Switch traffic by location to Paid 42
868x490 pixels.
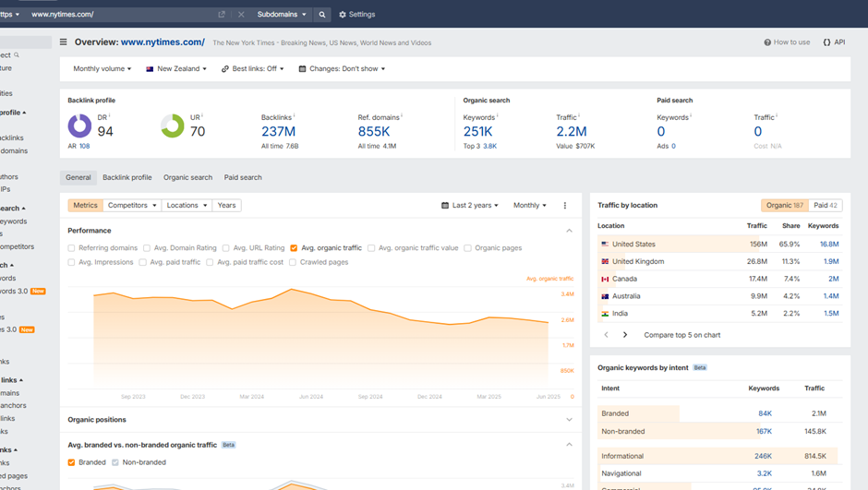pyautogui.click(x=826, y=205)
